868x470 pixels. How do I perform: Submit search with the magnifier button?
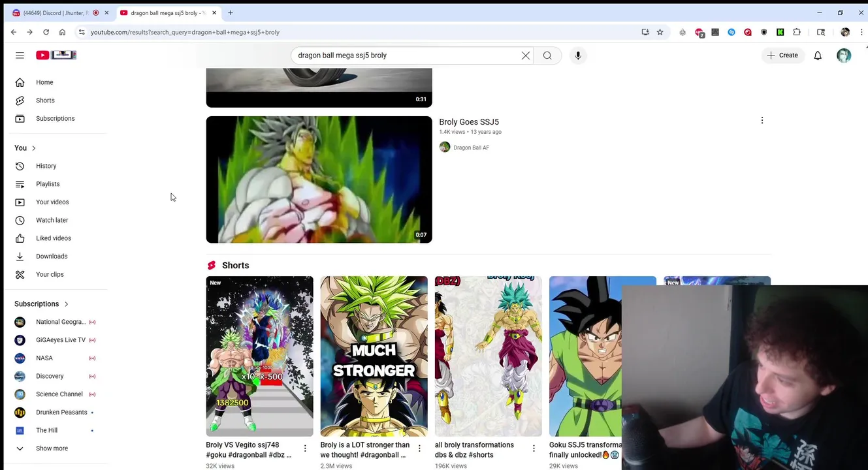(547, 55)
